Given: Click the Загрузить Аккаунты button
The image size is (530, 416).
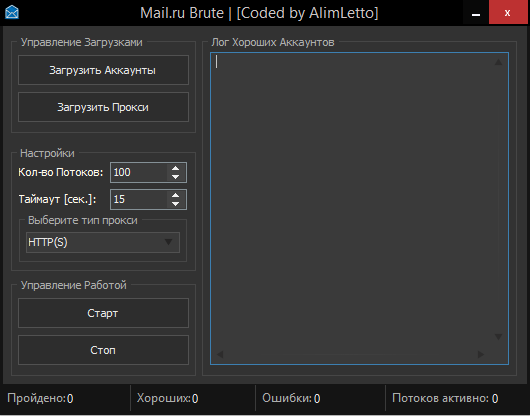Looking at the screenshot, I should [x=103, y=70].
